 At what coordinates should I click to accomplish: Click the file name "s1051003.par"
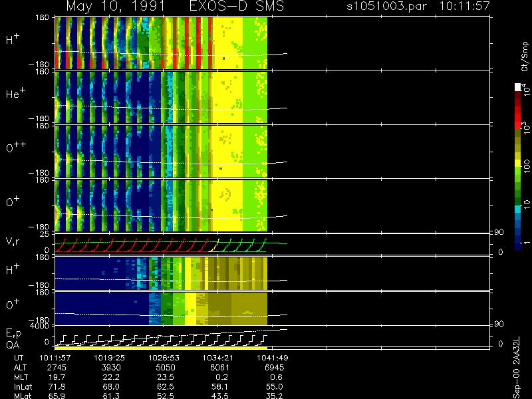click(386, 6)
